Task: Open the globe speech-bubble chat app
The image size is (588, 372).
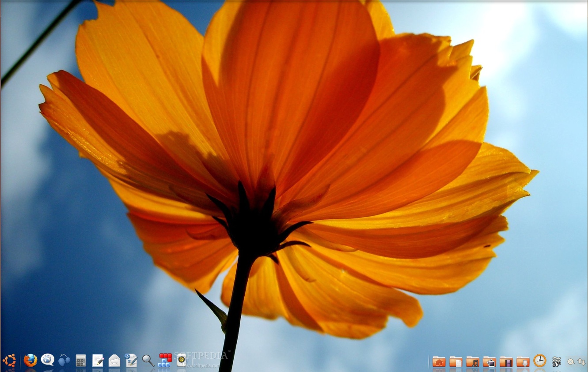Action: point(47,360)
